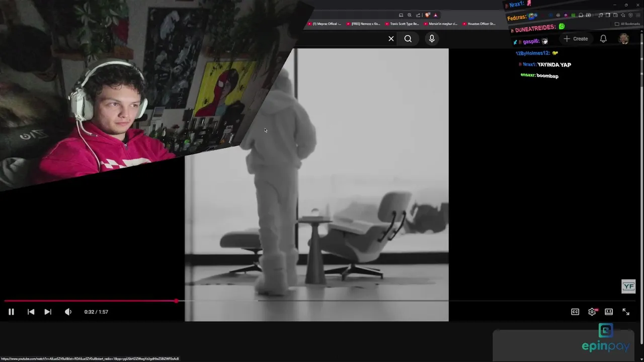
Task: Click the share page icon in address bar
Action: tap(418, 15)
